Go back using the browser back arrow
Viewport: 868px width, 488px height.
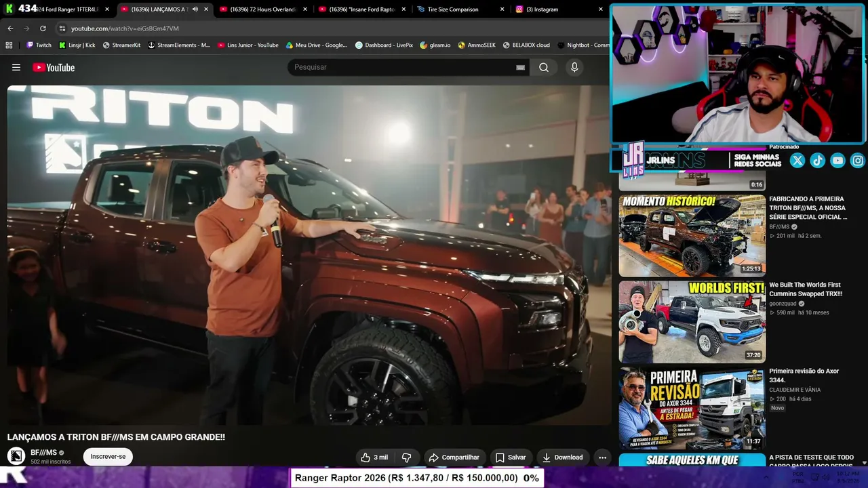pos(10,28)
